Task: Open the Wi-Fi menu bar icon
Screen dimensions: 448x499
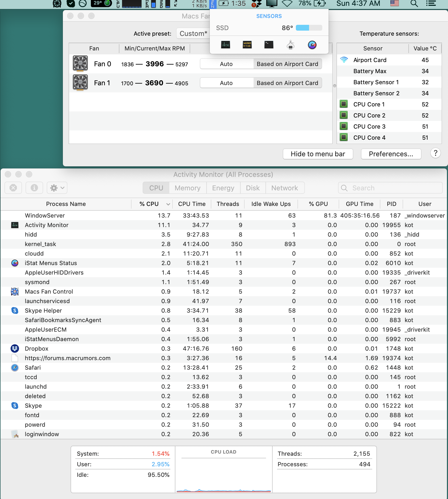Action: pyautogui.click(x=287, y=3)
